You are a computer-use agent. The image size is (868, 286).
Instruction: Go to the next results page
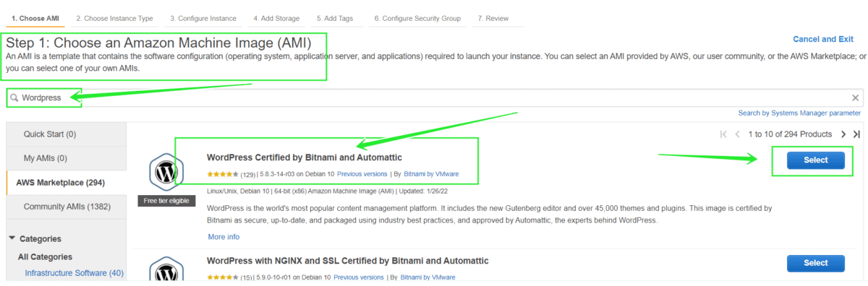843,134
